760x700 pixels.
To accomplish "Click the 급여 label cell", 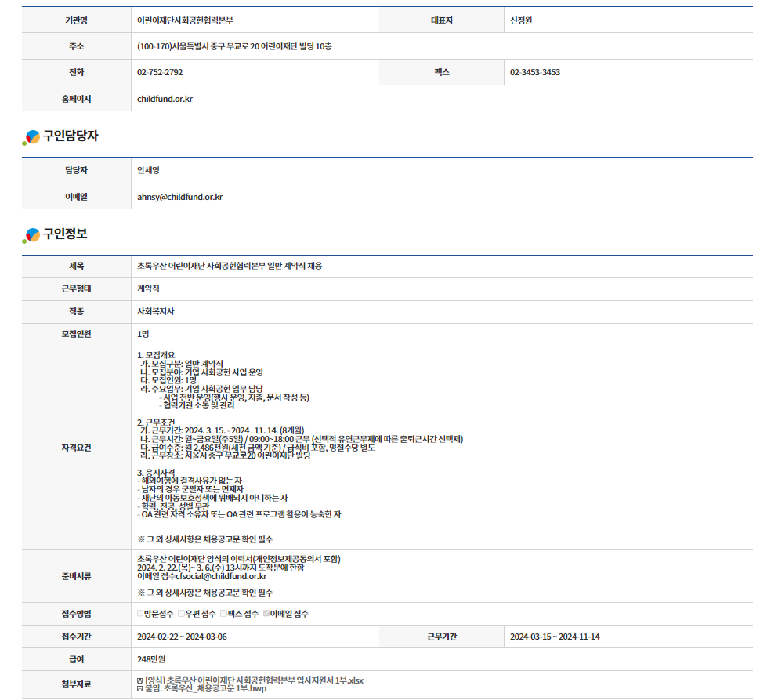I will [77, 659].
